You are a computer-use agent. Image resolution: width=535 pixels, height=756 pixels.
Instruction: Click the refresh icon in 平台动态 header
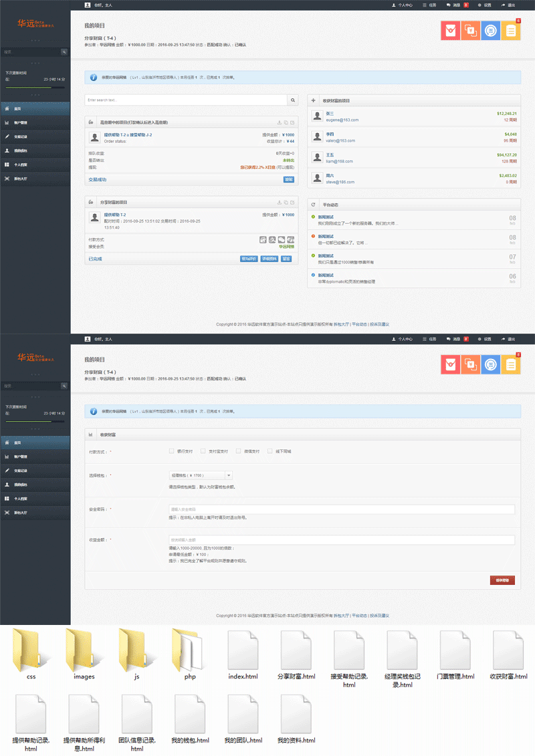(x=314, y=204)
